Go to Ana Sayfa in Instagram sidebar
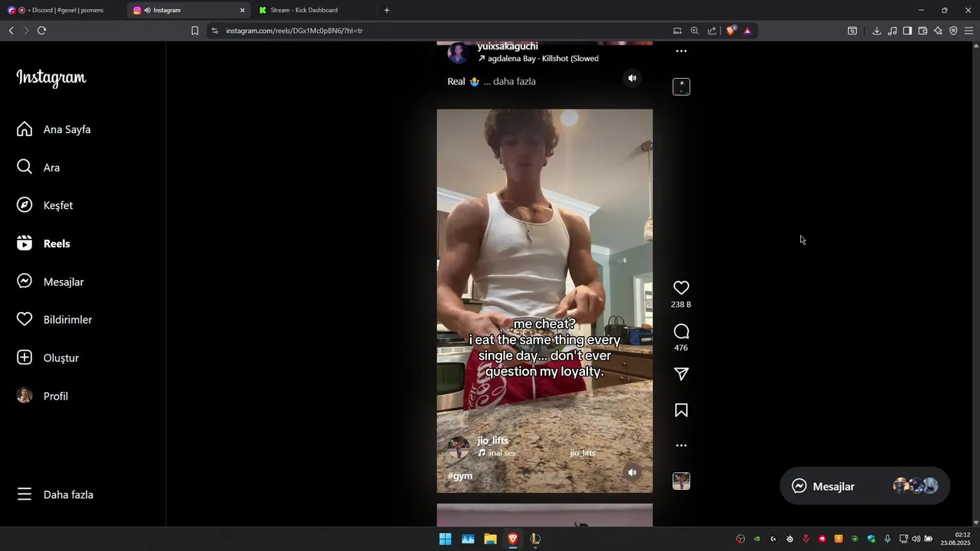 [x=54, y=129]
